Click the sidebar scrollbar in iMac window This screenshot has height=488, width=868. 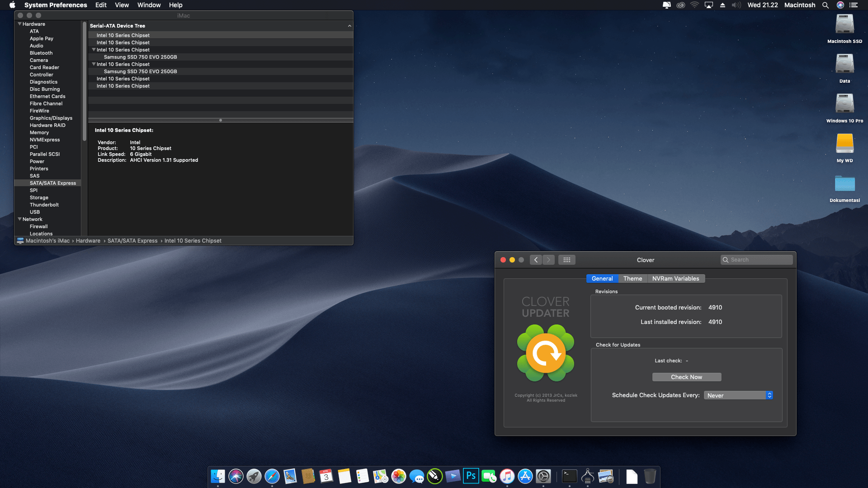coord(84,81)
